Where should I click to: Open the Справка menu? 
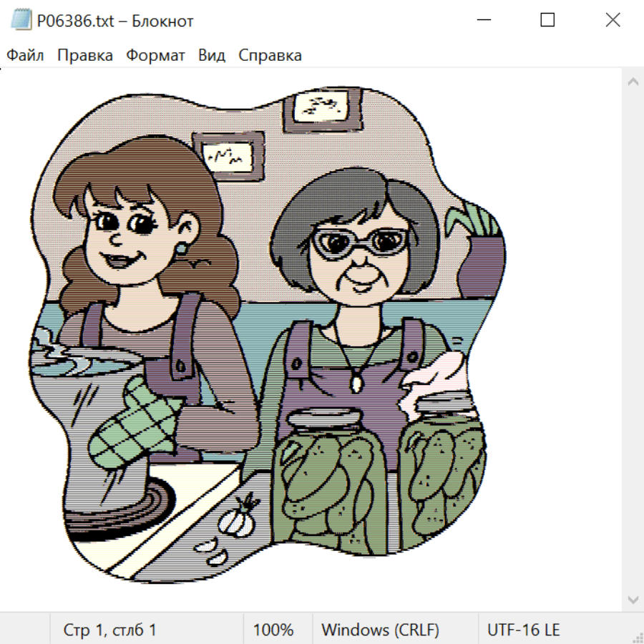click(x=270, y=55)
